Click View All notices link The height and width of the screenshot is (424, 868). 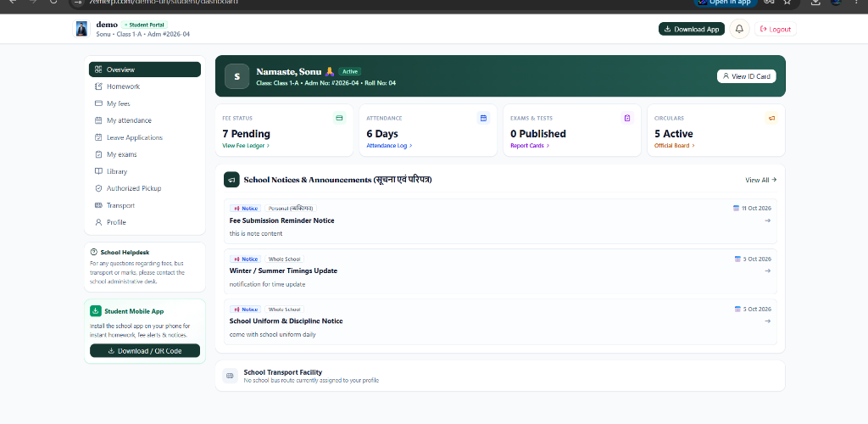760,180
